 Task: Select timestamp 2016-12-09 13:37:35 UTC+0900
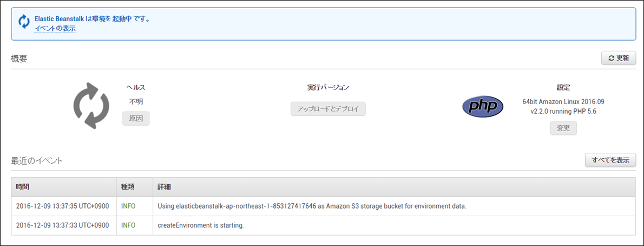pos(62,206)
